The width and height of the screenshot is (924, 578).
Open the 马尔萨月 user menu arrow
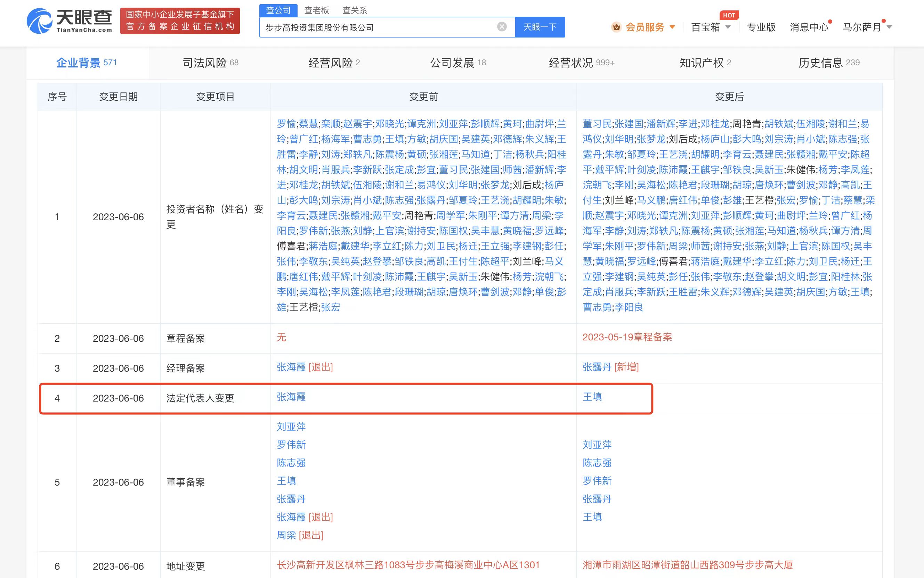(889, 27)
